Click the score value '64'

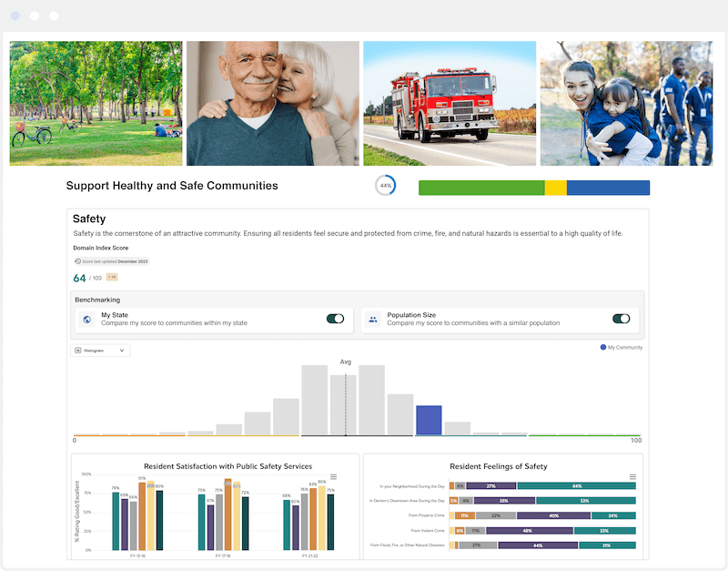pyautogui.click(x=79, y=278)
